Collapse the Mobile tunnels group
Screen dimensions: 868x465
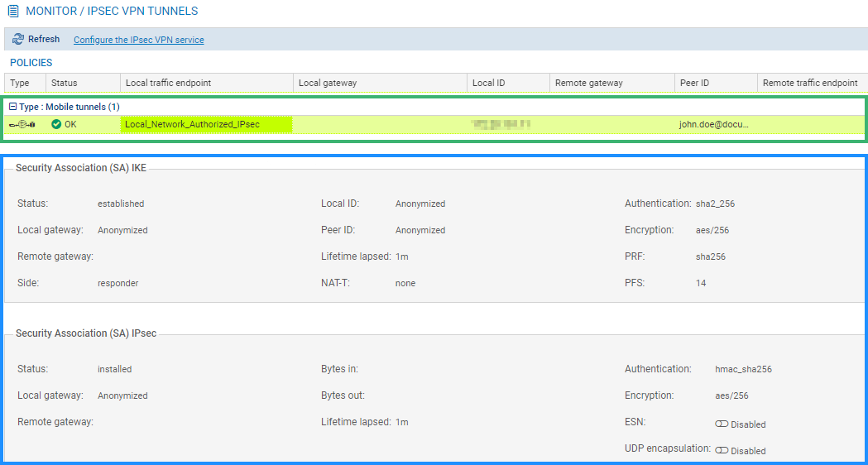(12, 107)
